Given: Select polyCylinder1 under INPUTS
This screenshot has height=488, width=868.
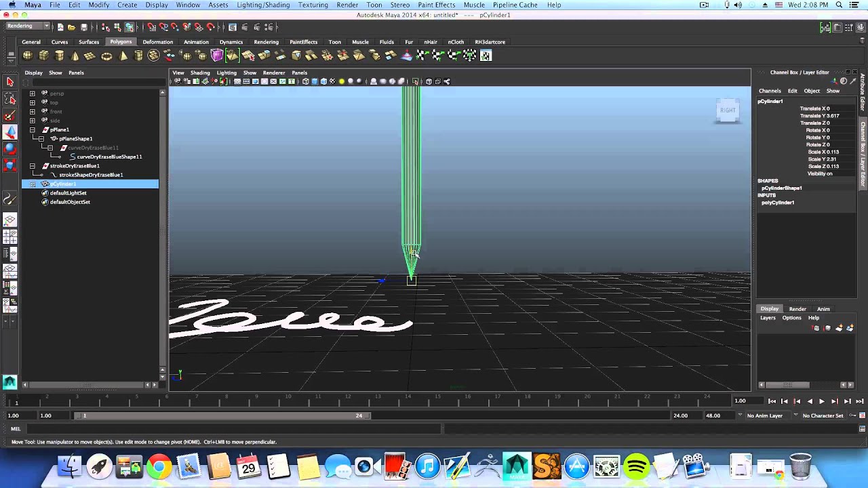Looking at the screenshot, I should (x=778, y=203).
